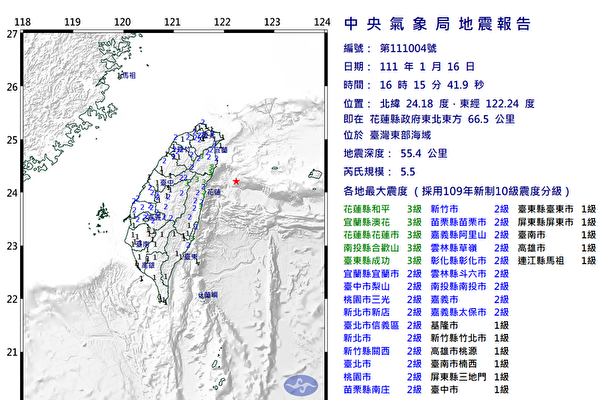
Task: Click the red epicenter star on the map
Action: (x=236, y=181)
